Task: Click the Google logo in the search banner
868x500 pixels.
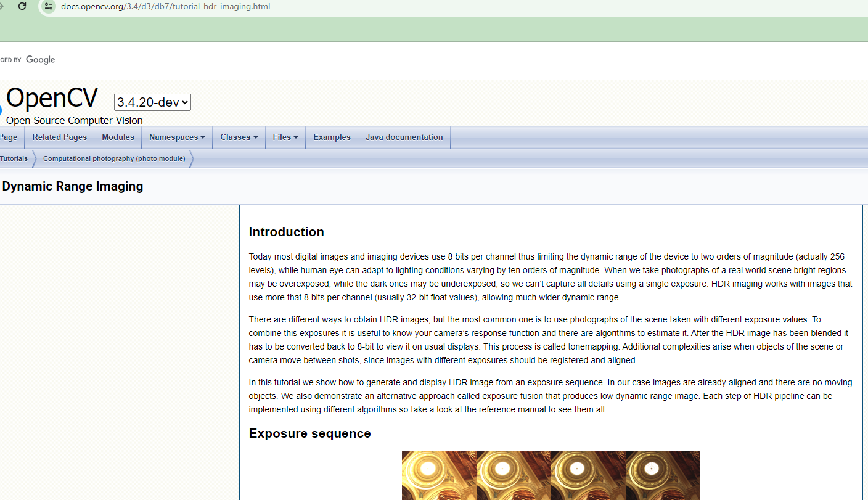Action: click(x=41, y=60)
